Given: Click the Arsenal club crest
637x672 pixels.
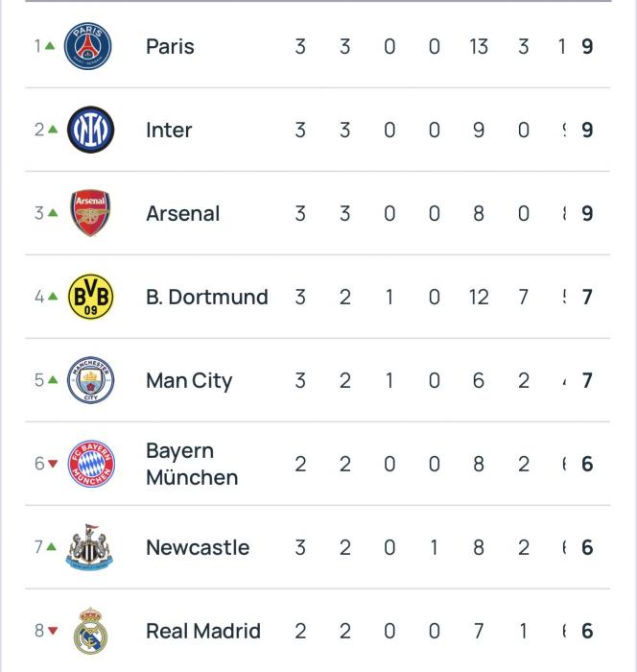Looking at the screenshot, I should (x=90, y=213).
